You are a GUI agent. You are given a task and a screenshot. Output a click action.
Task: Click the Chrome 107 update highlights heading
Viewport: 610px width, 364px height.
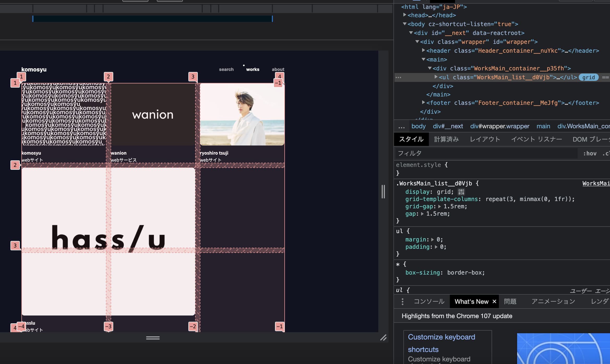457,316
